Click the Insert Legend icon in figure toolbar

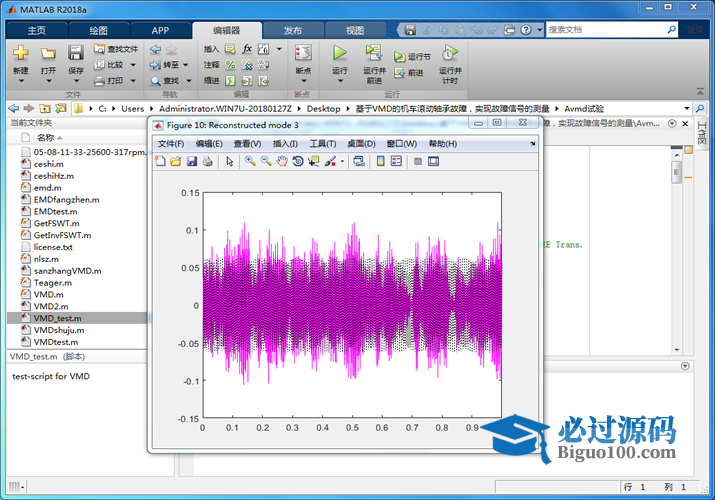point(396,161)
